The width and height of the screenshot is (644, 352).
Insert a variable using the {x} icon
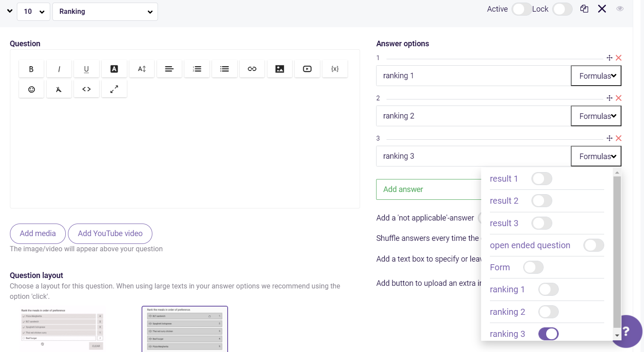pyautogui.click(x=335, y=68)
